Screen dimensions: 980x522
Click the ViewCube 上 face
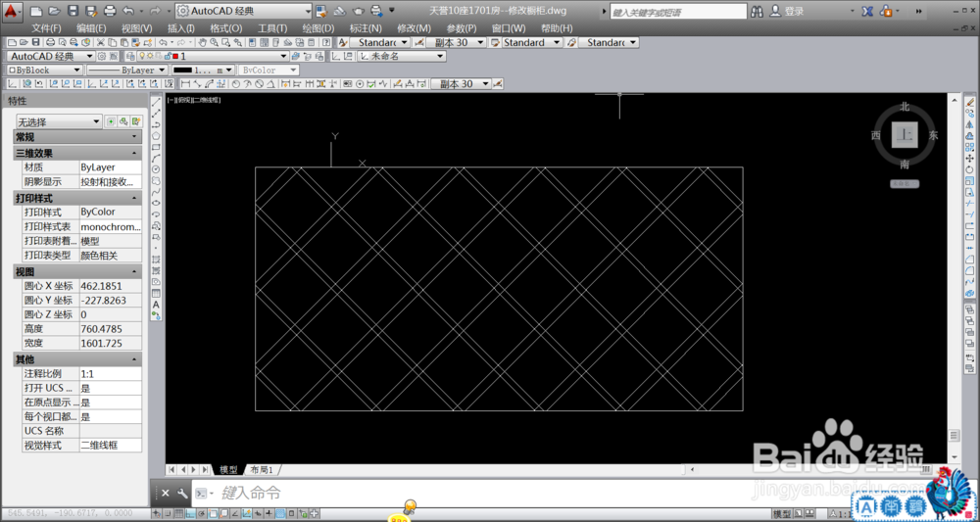tap(905, 134)
